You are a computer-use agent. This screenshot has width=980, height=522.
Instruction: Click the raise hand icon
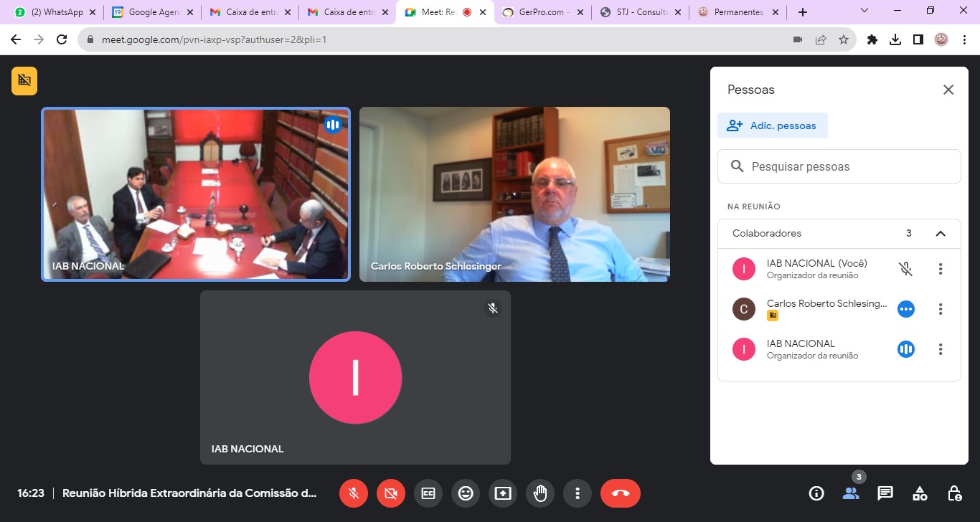tap(540, 493)
